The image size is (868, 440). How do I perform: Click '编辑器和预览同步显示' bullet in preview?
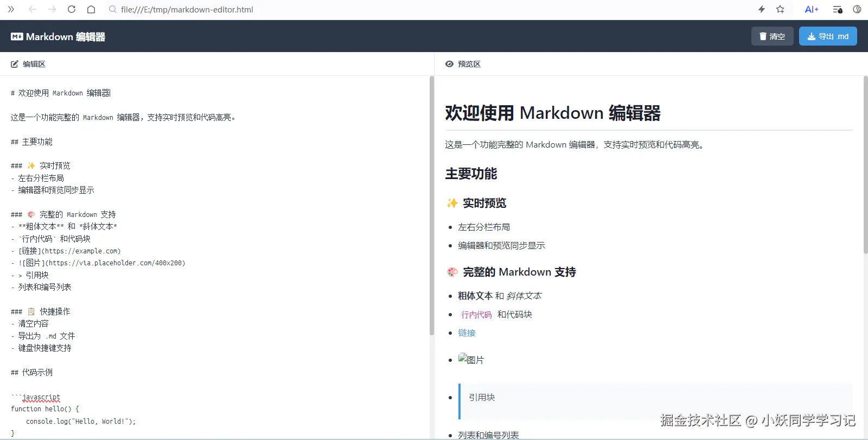click(501, 245)
